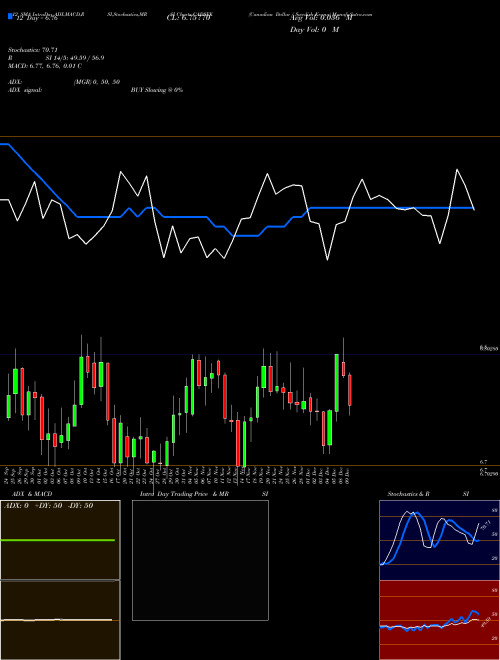Viewport: 500px width, 660px height.
Task: Click the '70.71' label in Stochastics panel
Action: point(484,525)
